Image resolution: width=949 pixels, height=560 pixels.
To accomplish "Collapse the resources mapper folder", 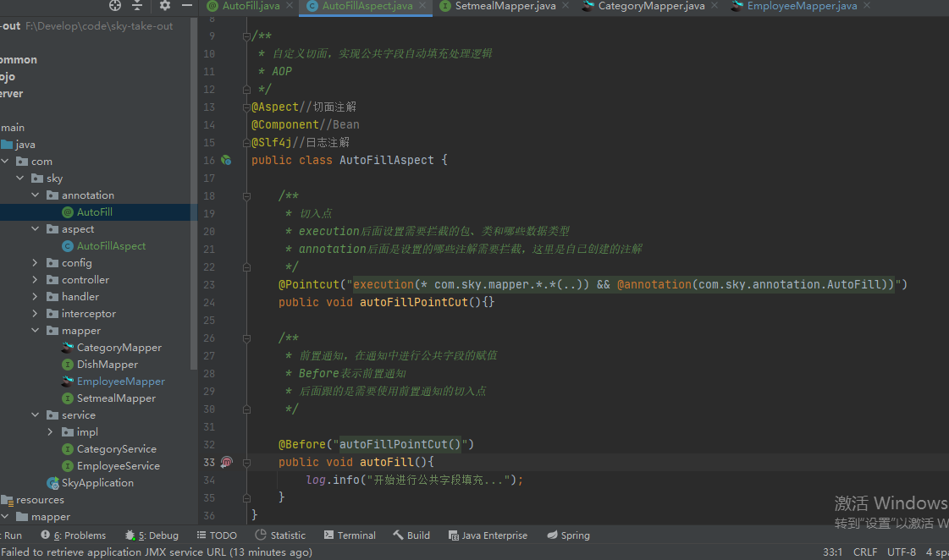I will (5, 517).
